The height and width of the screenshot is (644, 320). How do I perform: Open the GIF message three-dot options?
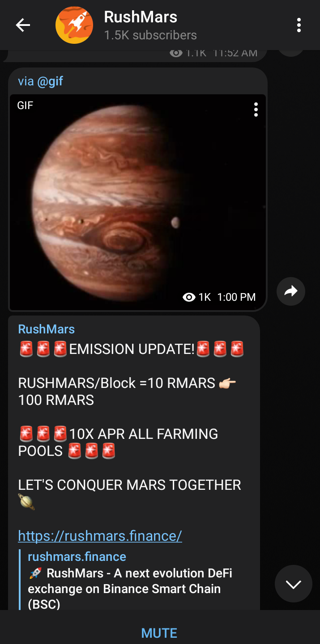(x=256, y=109)
